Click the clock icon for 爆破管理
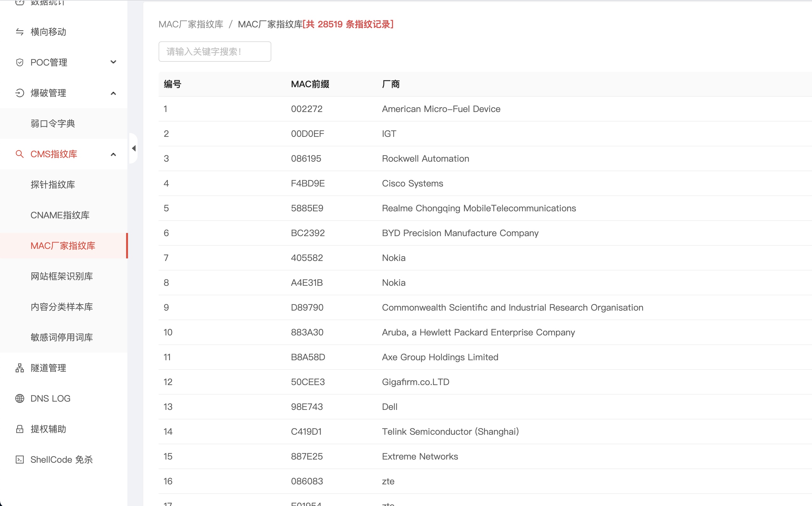This screenshot has height=506, width=812. [x=20, y=93]
